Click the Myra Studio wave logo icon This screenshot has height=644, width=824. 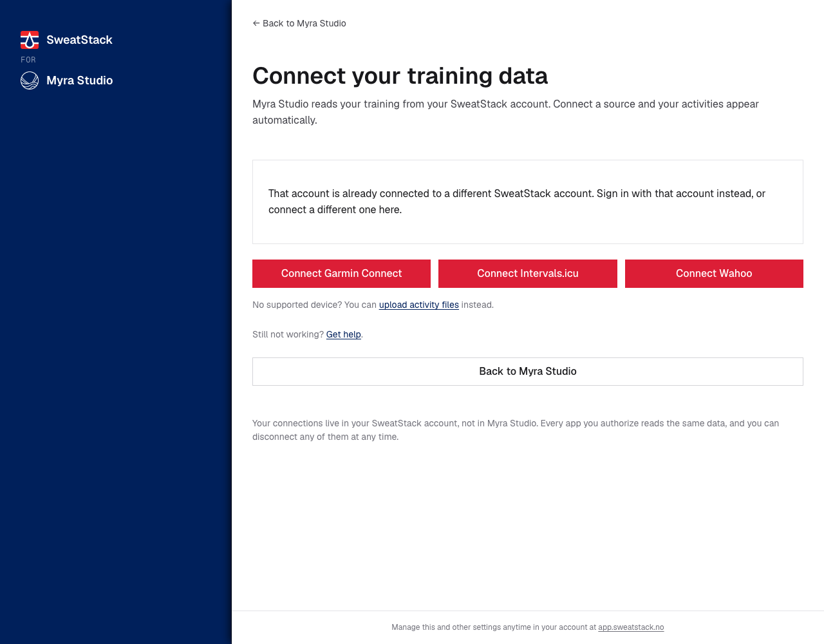point(30,80)
